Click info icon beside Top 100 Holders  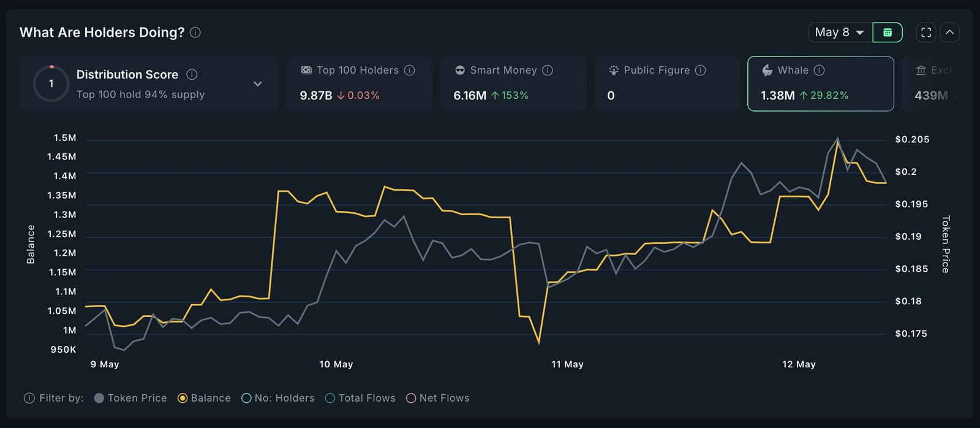409,71
